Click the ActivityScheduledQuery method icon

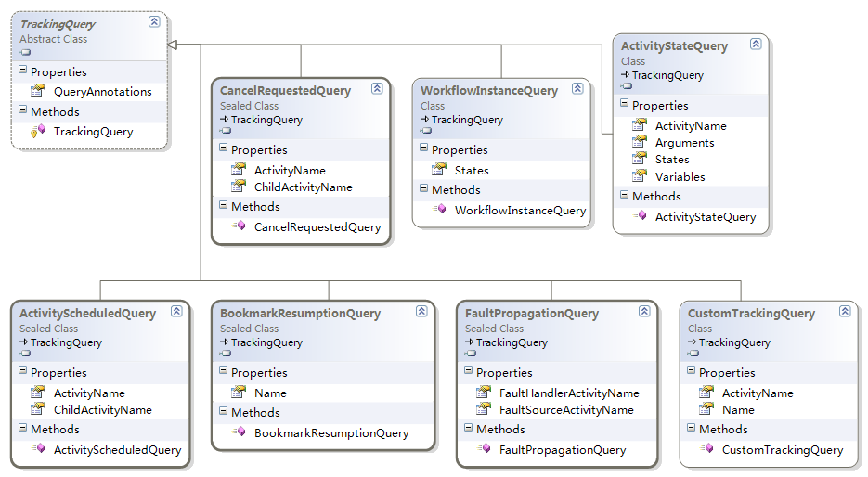click(38, 449)
